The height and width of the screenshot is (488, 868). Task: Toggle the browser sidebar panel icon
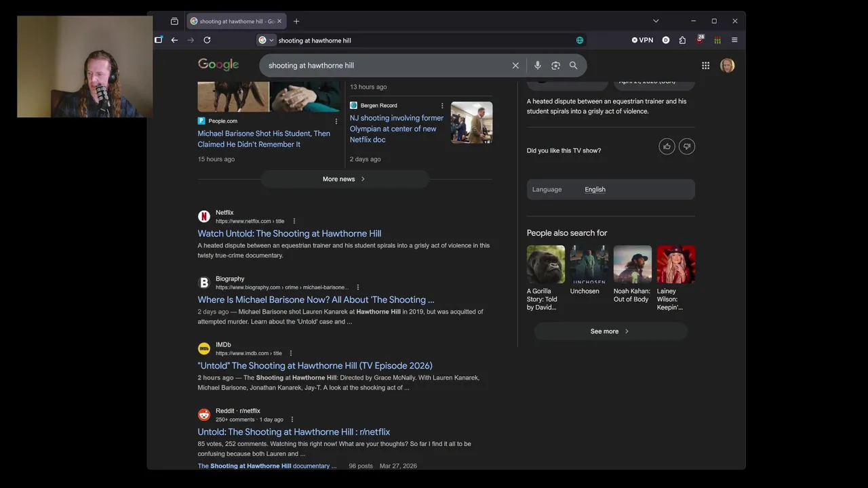[x=159, y=40]
